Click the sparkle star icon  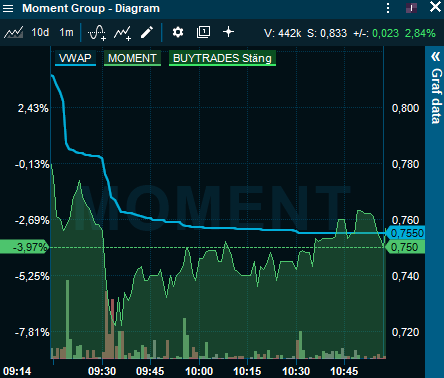click(x=228, y=32)
